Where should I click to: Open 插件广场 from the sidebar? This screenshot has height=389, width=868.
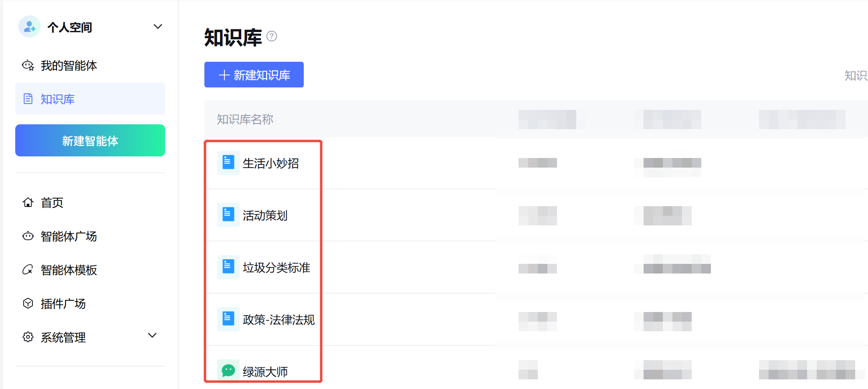click(63, 304)
